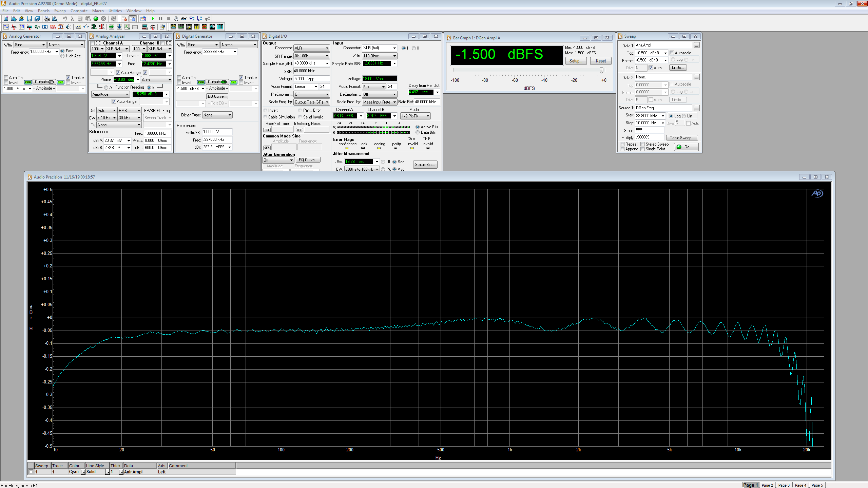Screen dimensions: 868x488
Task: Toggle Auto On in Analog Generator
Action: (x=6, y=78)
